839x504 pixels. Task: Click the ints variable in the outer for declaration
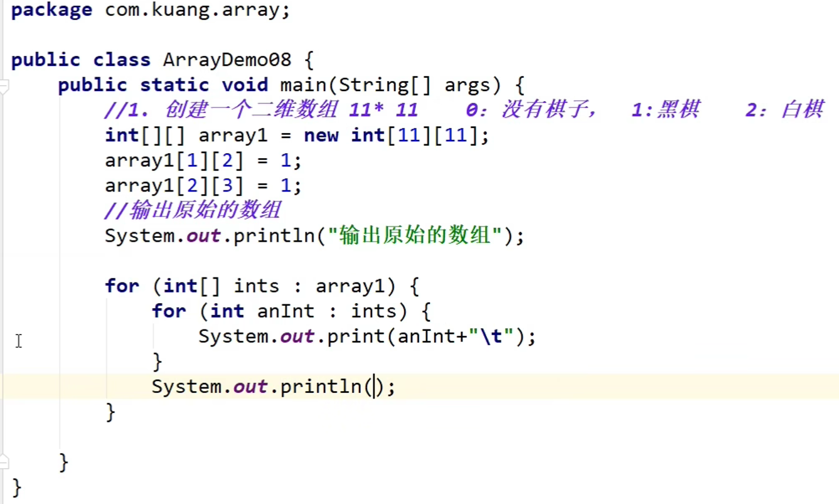click(256, 286)
